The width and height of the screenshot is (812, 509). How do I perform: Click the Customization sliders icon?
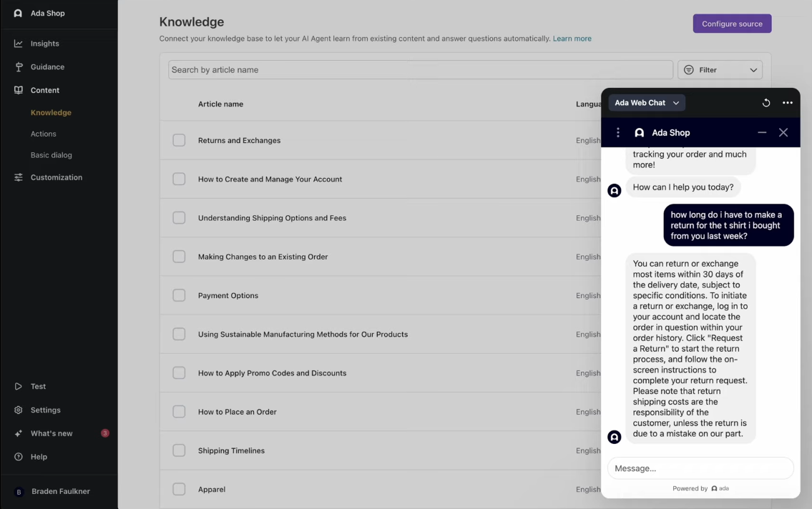19,177
